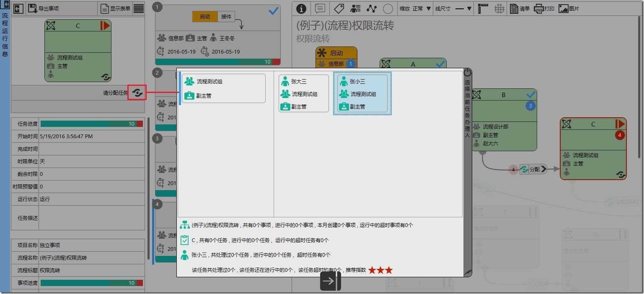Click the step 4 number badge in task list
Viewport: 644px width, 294px height.
pyautogui.click(x=157, y=204)
